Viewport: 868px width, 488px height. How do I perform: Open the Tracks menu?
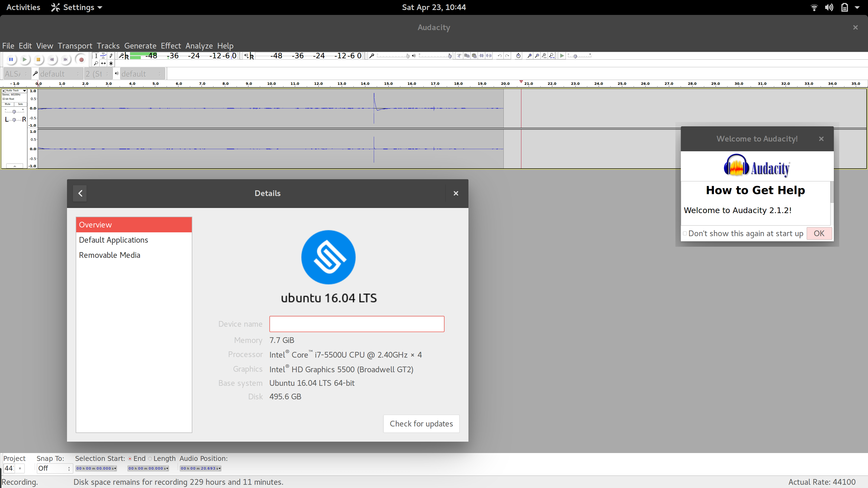tap(108, 46)
